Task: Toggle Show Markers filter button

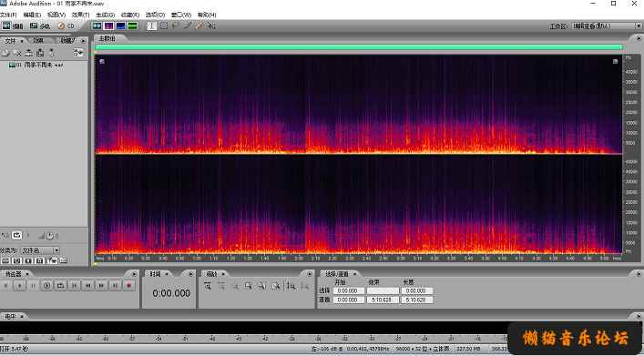Action: tap(52, 260)
